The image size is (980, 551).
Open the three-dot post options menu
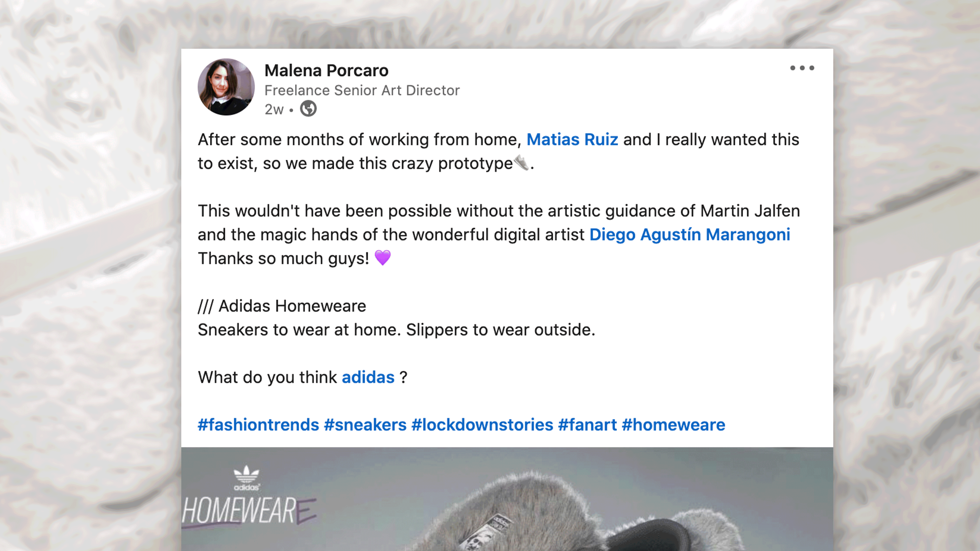(x=802, y=68)
